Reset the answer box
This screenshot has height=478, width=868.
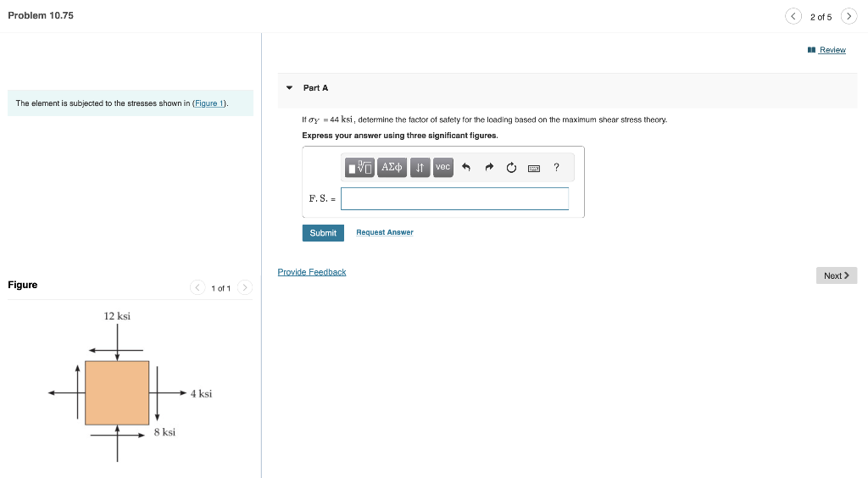[511, 167]
